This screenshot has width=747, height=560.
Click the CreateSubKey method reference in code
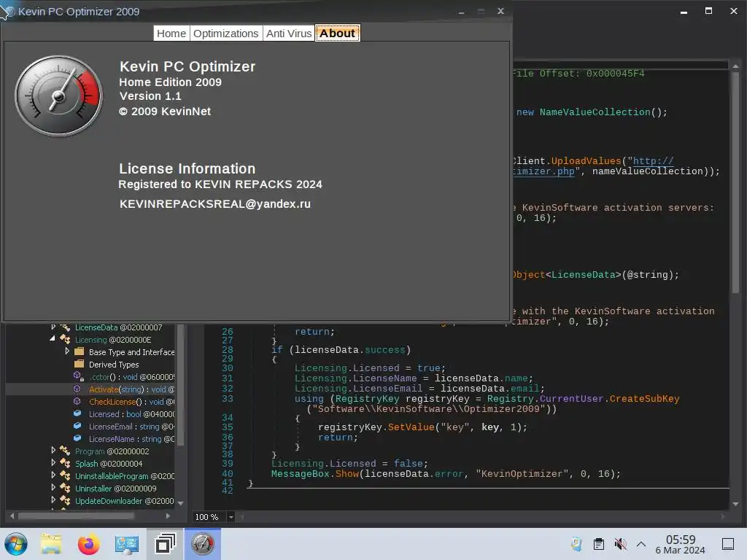click(x=644, y=399)
